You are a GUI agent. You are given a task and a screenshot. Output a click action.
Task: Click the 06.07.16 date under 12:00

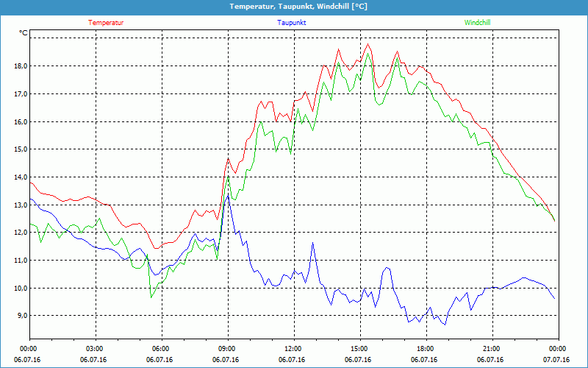[292, 360]
